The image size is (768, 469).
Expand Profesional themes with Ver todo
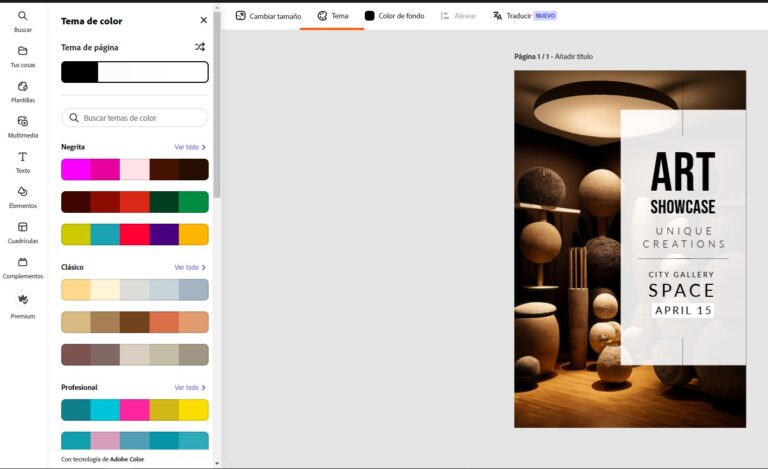click(190, 387)
